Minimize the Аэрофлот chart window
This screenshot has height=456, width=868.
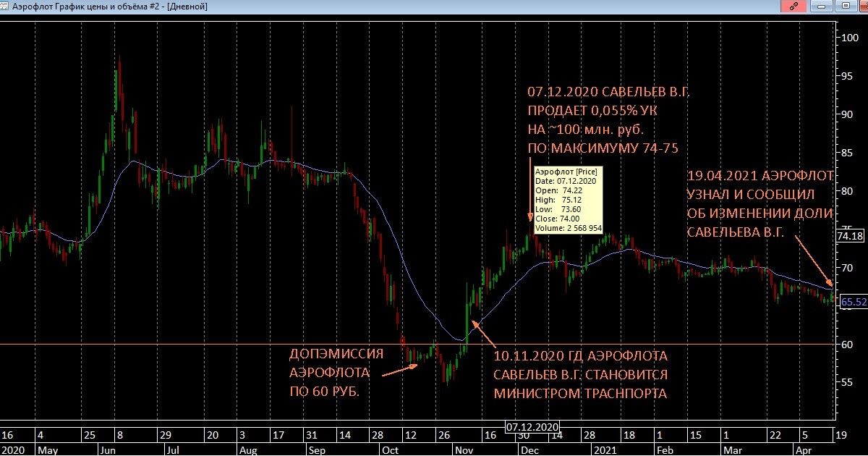tap(820, 6)
